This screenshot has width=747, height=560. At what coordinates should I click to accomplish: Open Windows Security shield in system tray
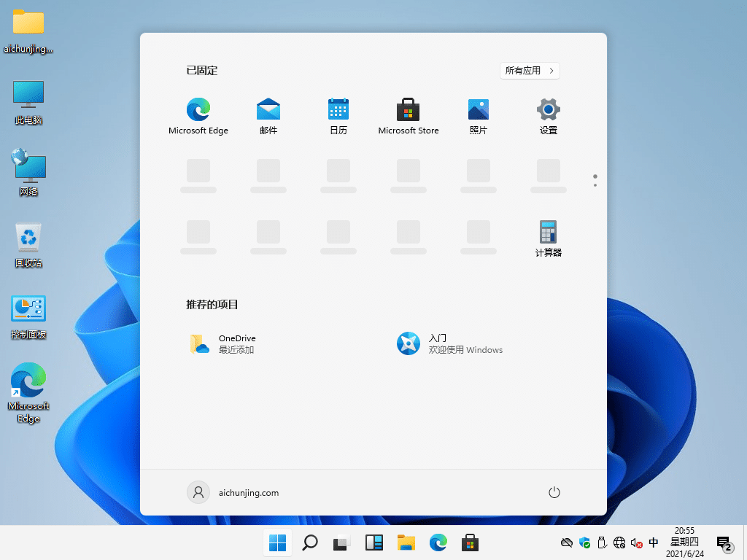click(584, 542)
